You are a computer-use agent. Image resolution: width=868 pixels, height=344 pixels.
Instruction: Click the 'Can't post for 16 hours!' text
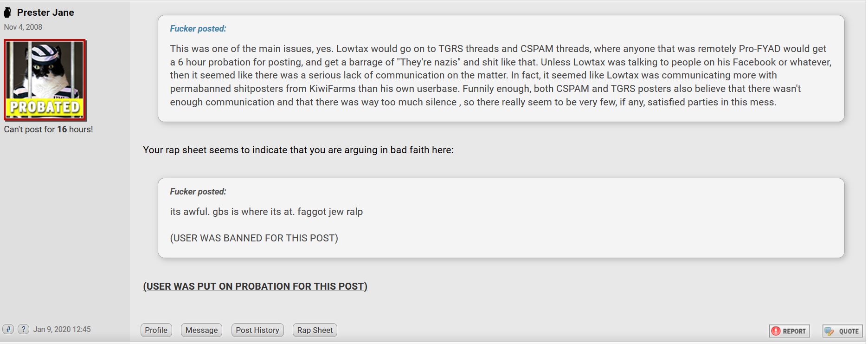click(x=49, y=130)
